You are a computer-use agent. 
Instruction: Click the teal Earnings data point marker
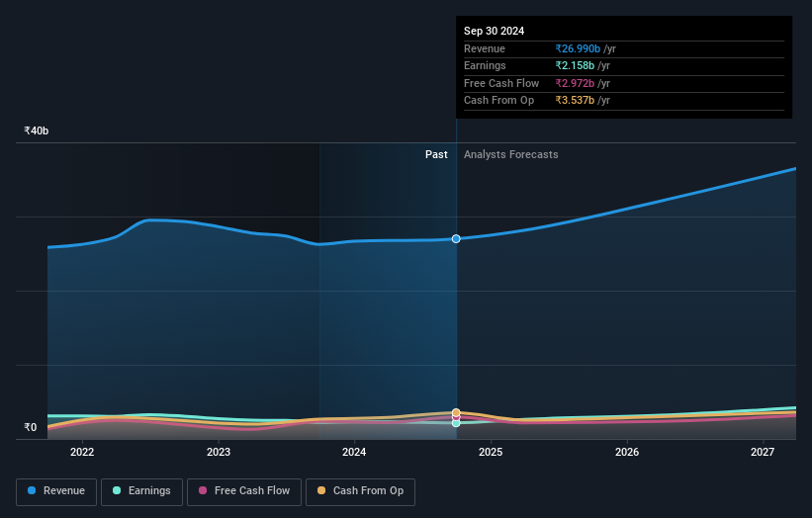(x=456, y=423)
